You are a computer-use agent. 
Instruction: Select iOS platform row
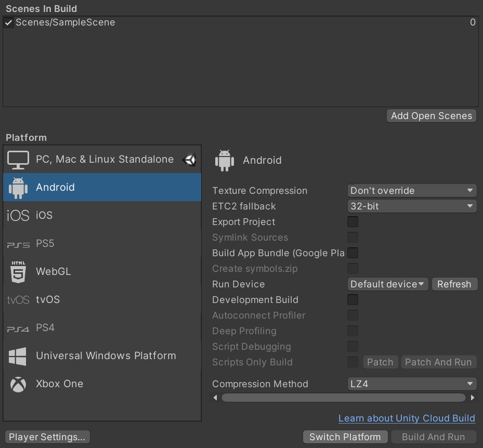point(102,215)
